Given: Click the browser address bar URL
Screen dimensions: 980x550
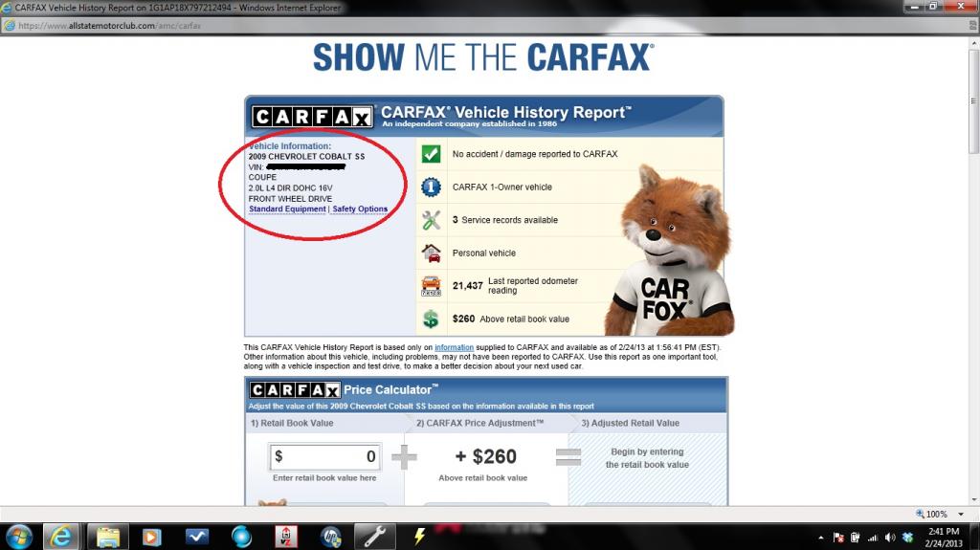Looking at the screenshot, I should click(109, 26).
